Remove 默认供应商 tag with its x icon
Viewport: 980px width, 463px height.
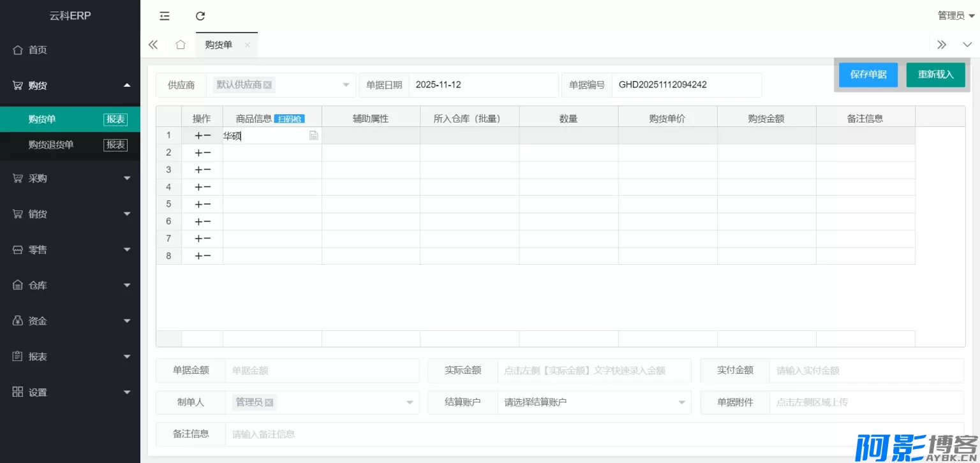[267, 85]
